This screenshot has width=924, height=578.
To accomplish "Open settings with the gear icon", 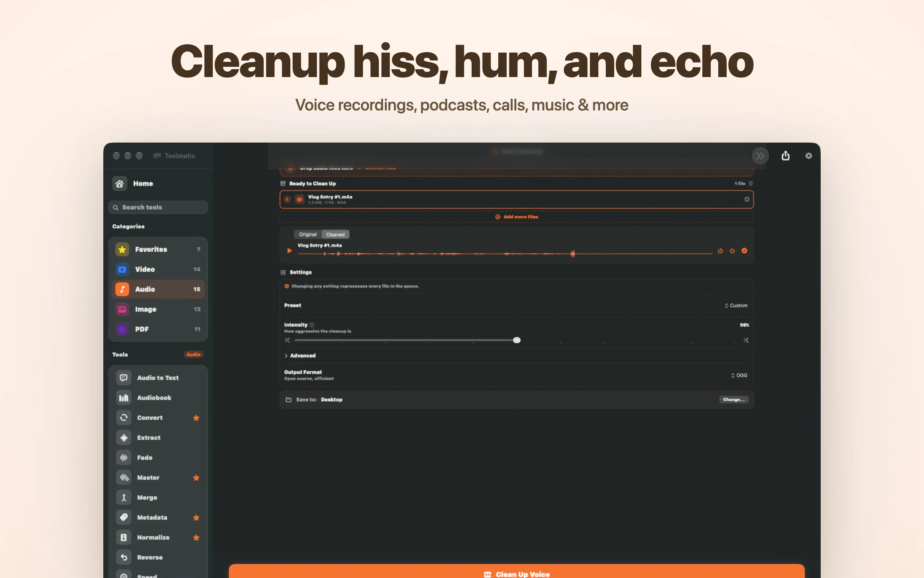I will (809, 156).
